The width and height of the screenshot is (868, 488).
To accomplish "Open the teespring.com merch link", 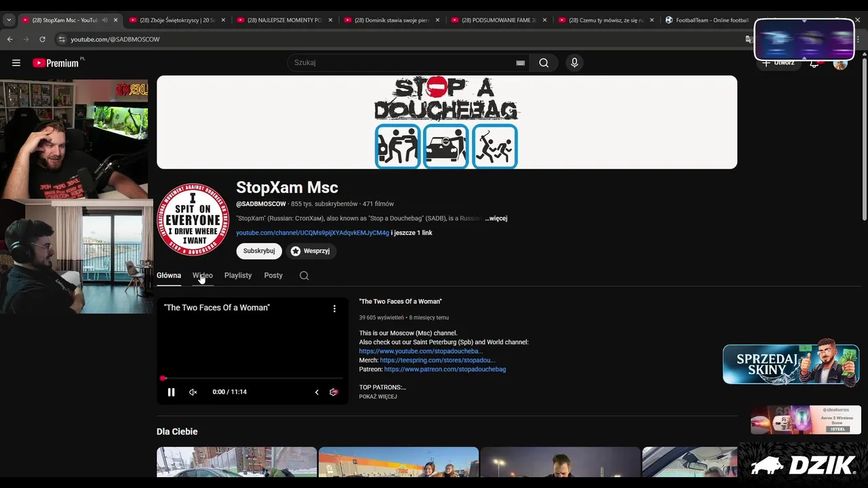I will coord(437,361).
